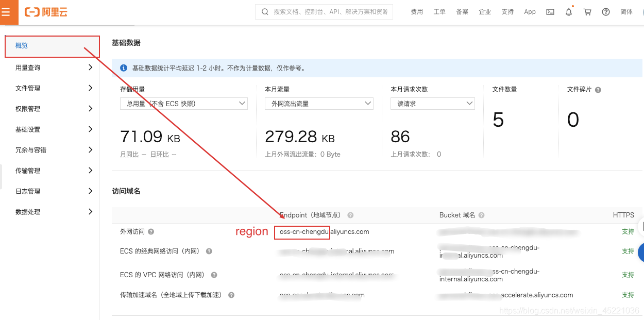The width and height of the screenshot is (644, 320).
Task: Select 概览 in the sidebar
Action: 52,46
